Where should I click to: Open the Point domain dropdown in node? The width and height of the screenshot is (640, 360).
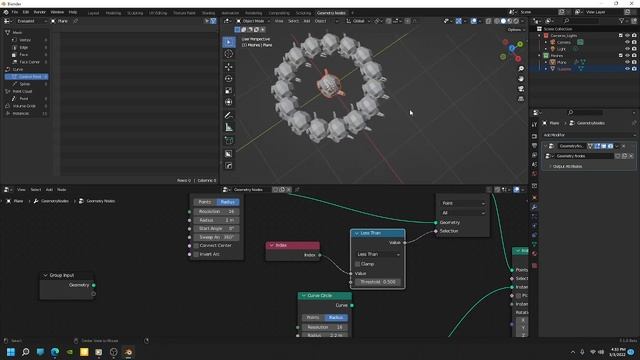[463, 203]
